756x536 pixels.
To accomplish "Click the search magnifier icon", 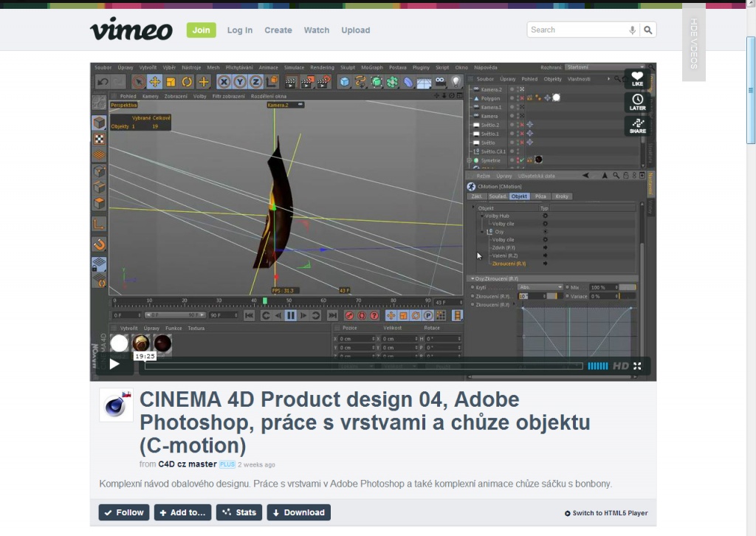I will pos(648,30).
